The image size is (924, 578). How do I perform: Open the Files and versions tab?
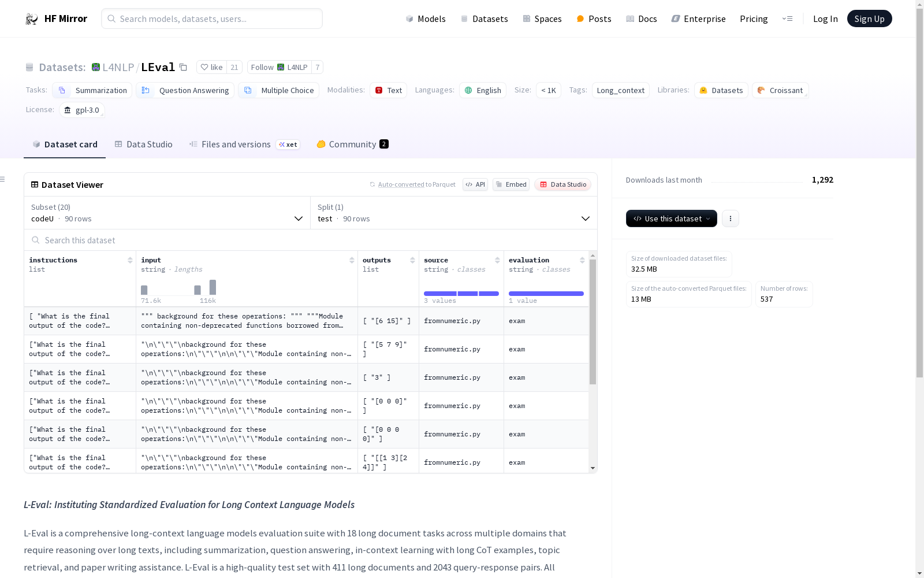[244, 144]
